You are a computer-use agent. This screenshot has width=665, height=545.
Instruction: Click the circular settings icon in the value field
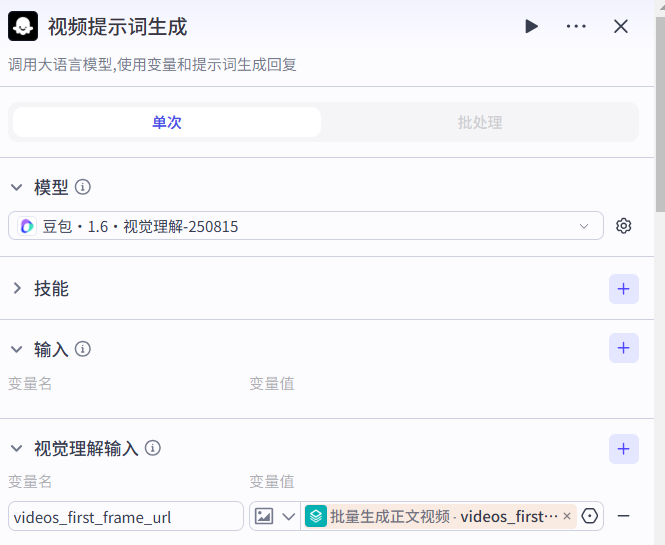(590, 516)
